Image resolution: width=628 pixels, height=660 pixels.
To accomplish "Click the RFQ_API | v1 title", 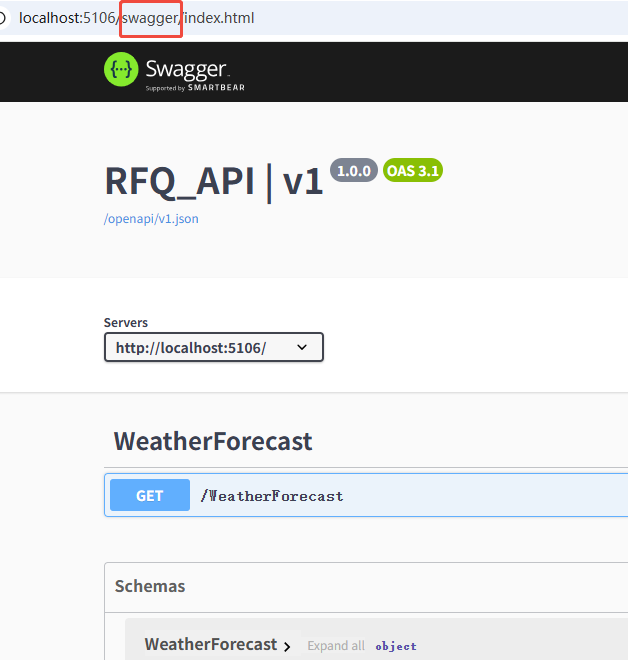I will 214,181.
